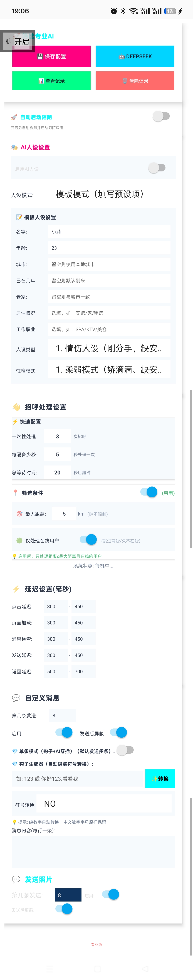
Task: Tap the masks icon beside AI人设设置
Action: (14, 147)
